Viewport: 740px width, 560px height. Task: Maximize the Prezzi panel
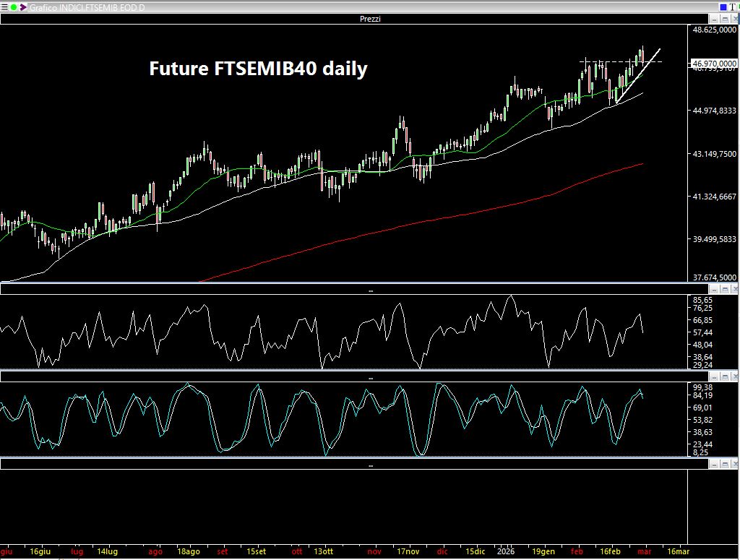725,19
